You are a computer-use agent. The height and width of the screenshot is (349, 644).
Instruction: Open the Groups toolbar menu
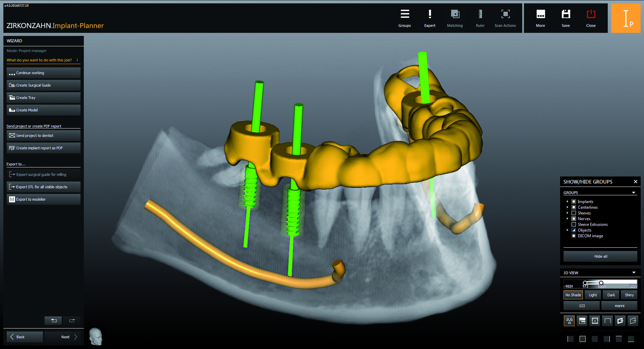[405, 18]
